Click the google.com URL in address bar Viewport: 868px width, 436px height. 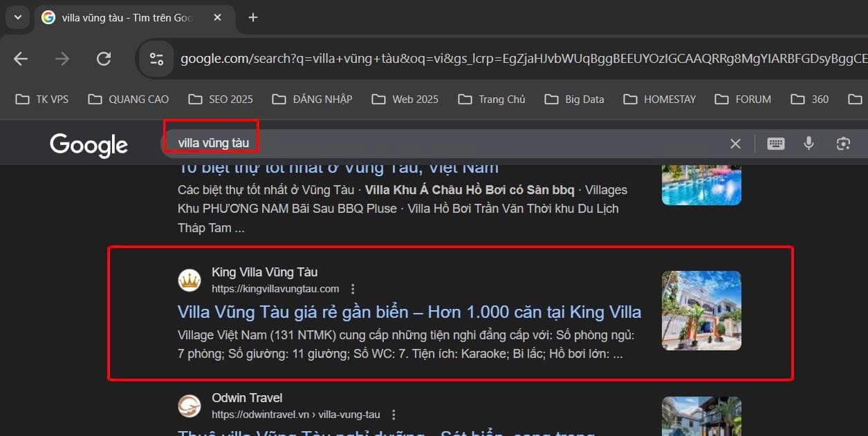(523, 59)
